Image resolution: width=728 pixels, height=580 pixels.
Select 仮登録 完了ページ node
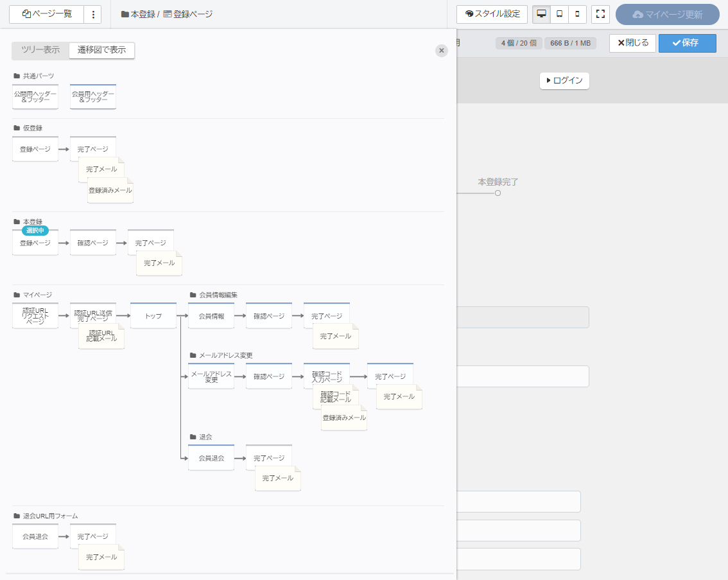click(93, 149)
